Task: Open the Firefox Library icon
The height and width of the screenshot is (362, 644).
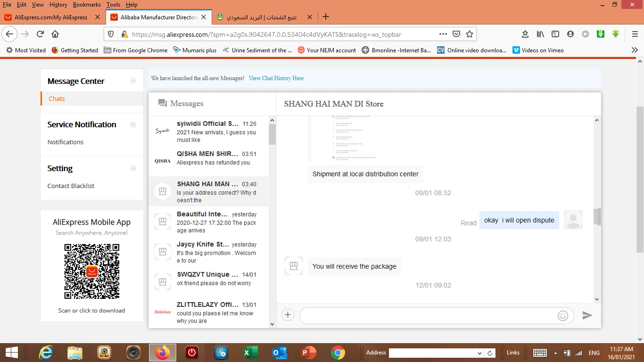Action: (540, 34)
